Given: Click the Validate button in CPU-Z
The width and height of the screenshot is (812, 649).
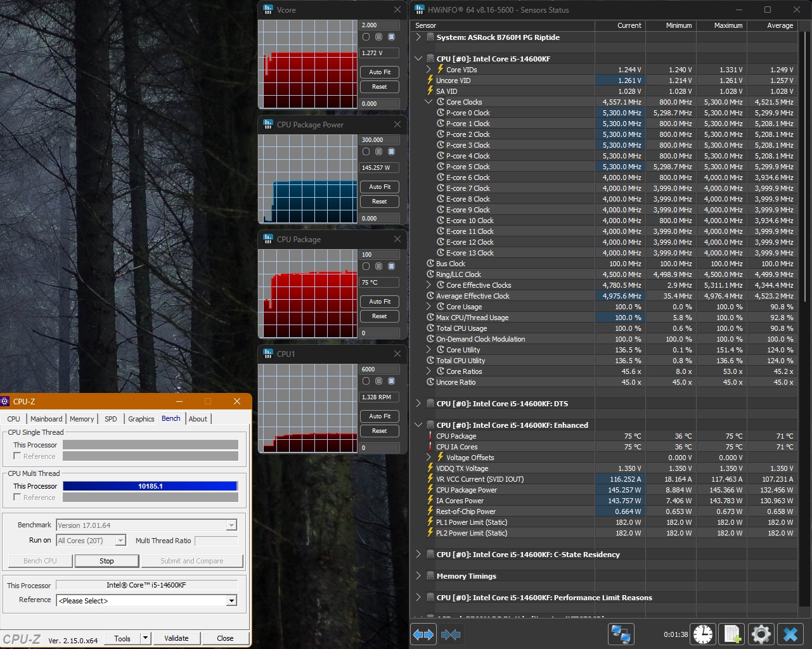Looking at the screenshot, I should (x=176, y=638).
